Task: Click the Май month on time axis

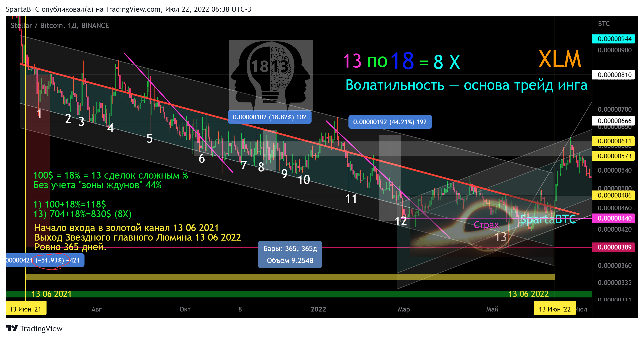Action: coord(492,310)
